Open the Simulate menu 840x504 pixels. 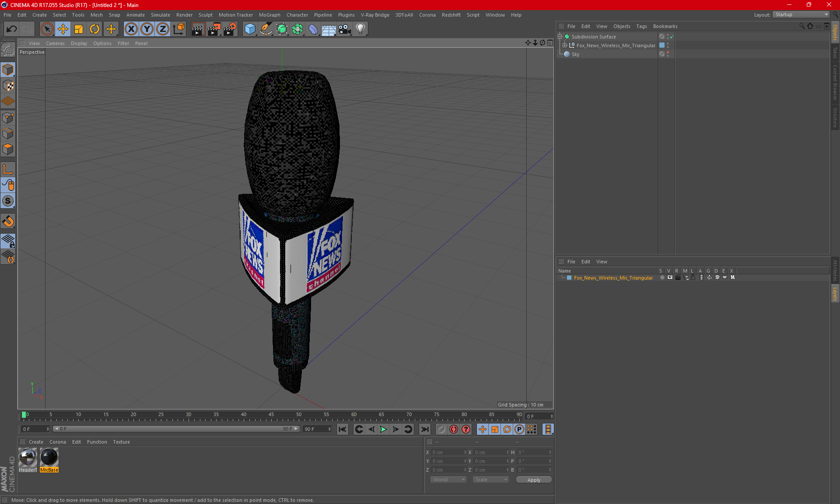point(160,15)
